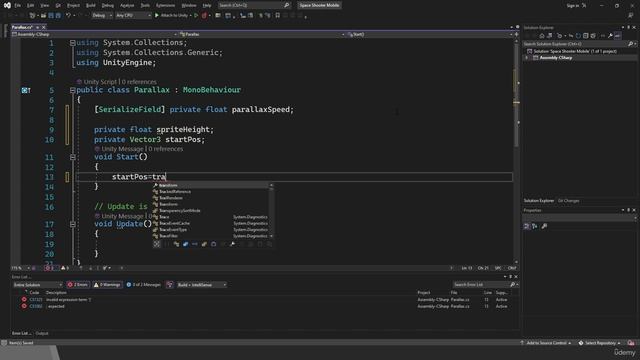The image size is (640, 360).
Task: Click the Solution Explorer home icon
Action: pyautogui.click(x=542, y=36)
